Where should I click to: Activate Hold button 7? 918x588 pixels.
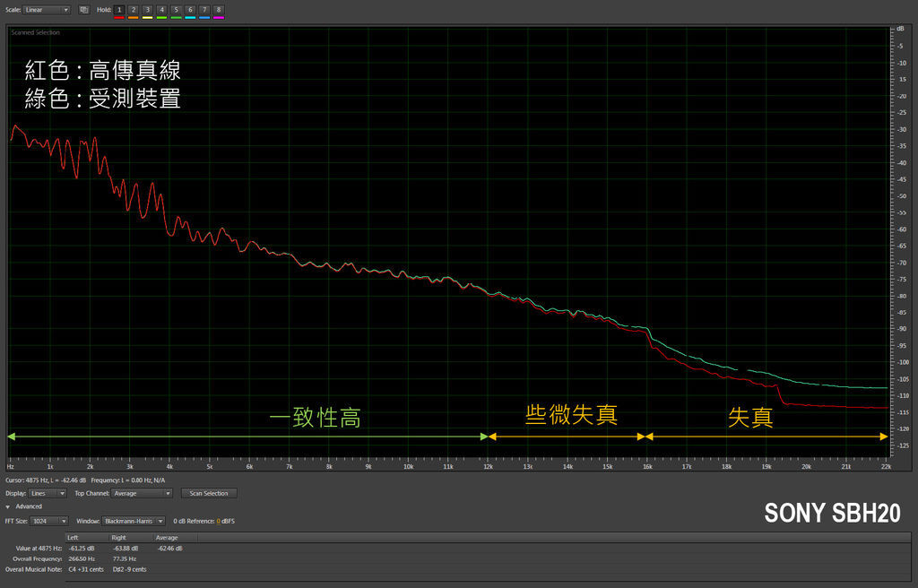(204, 10)
